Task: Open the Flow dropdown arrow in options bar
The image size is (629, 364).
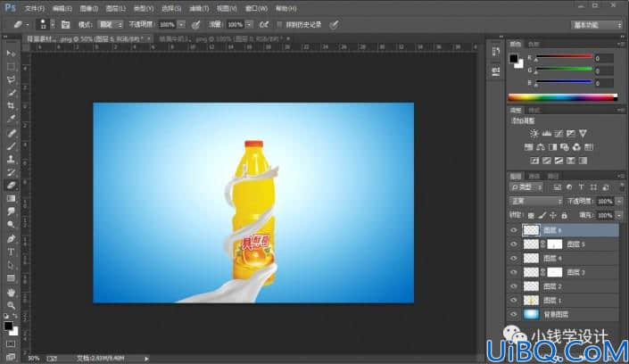Action: [x=249, y=24]
